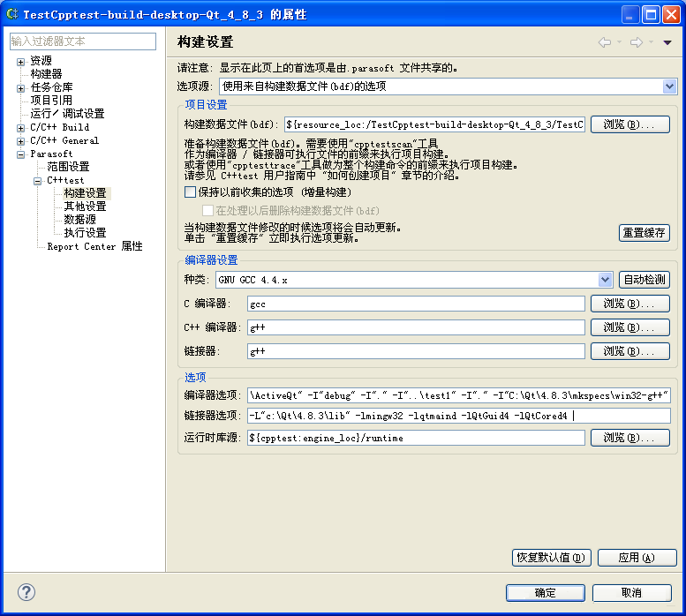Collapse the Parasoft tree node
686x616 pixels.
point(20,154)
